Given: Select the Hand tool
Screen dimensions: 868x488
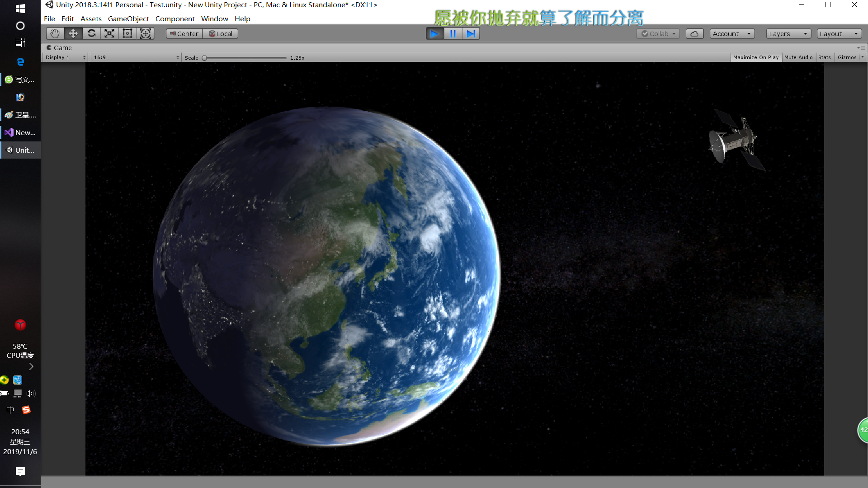Looking at the screenshot, I should [x=54, y=33].
